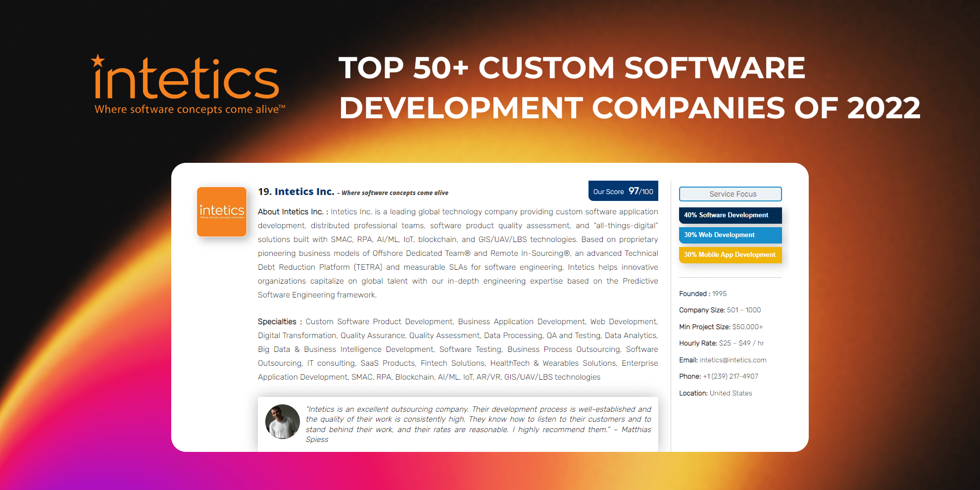The image size is (980, 490).
Task: Click the Min Project Size $50,000+ entry
Action: [721, 327]
